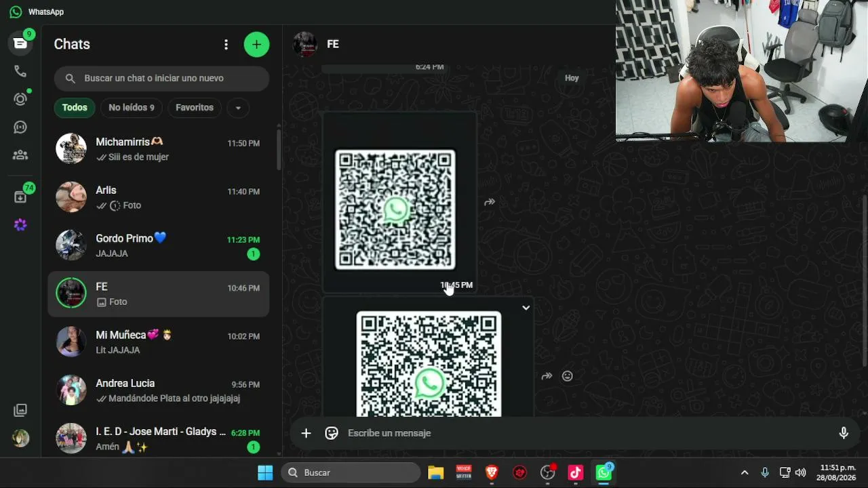Click the Windows taskbar Buscar box
This screenshot has width=868, height=488.
pos(351,472)
